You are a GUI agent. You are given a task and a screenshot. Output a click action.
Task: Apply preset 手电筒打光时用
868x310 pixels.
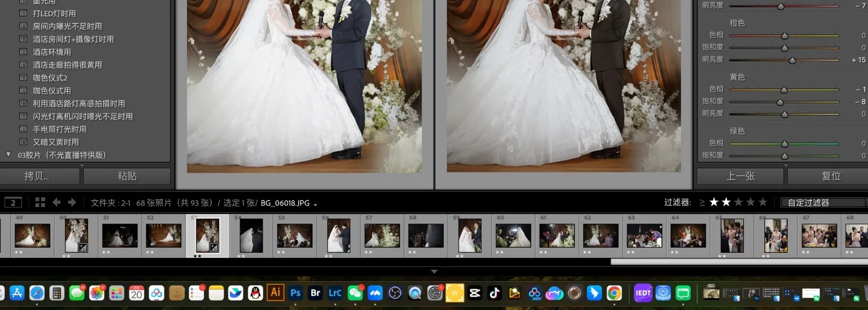click(59, 129)
